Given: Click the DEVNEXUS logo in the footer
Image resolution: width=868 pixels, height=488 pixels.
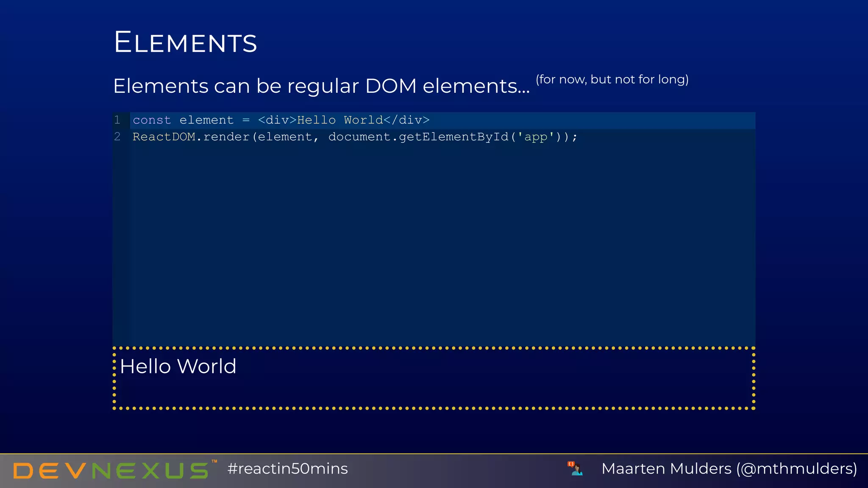Looking at the screenshot, I should coord(115,469).
